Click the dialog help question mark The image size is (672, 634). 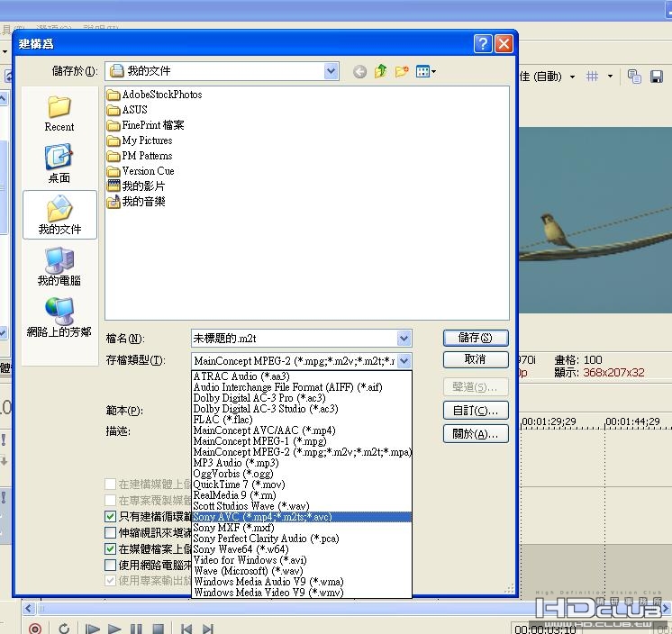pyautogui.click(x=483, y=44)
